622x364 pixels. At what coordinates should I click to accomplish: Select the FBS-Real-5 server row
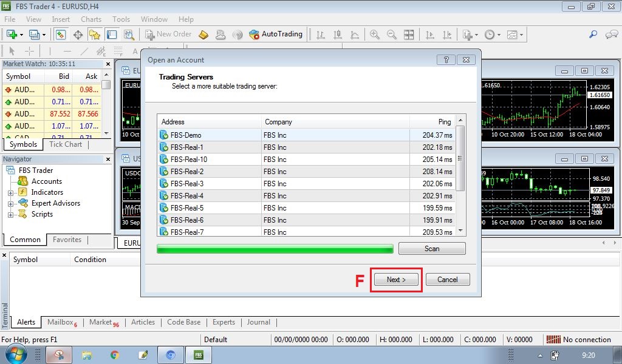point(306,208)
